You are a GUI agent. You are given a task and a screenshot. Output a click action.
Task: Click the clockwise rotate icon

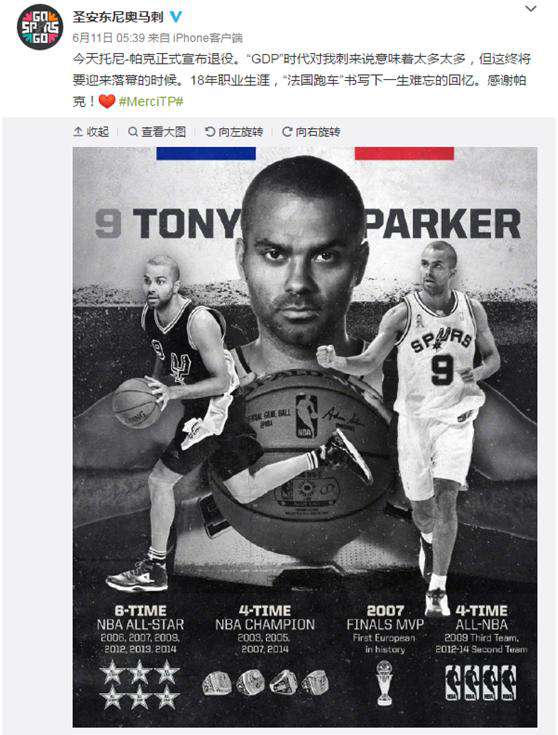[287, 132]
